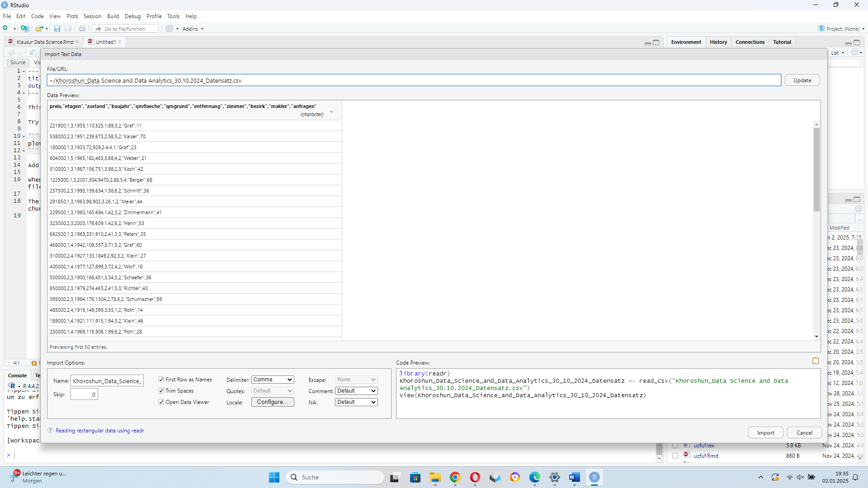Uncheck First Row as Names

(x=161, y=380)
